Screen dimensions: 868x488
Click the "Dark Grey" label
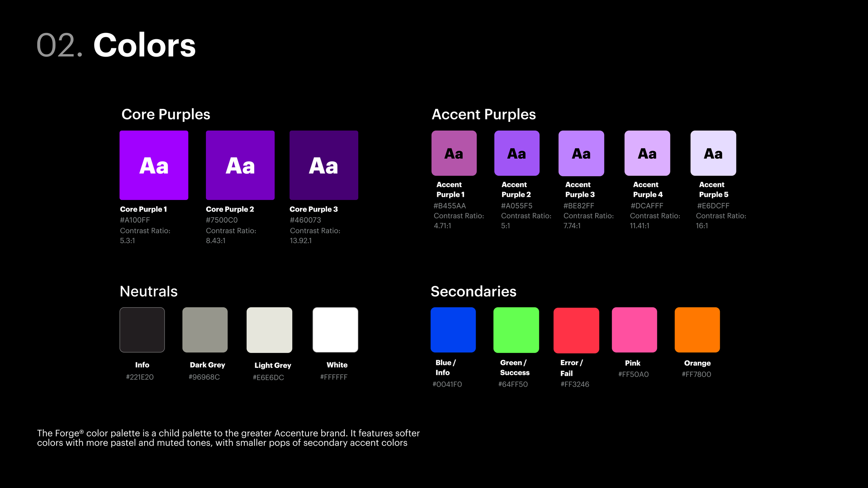tap(208, 365)
